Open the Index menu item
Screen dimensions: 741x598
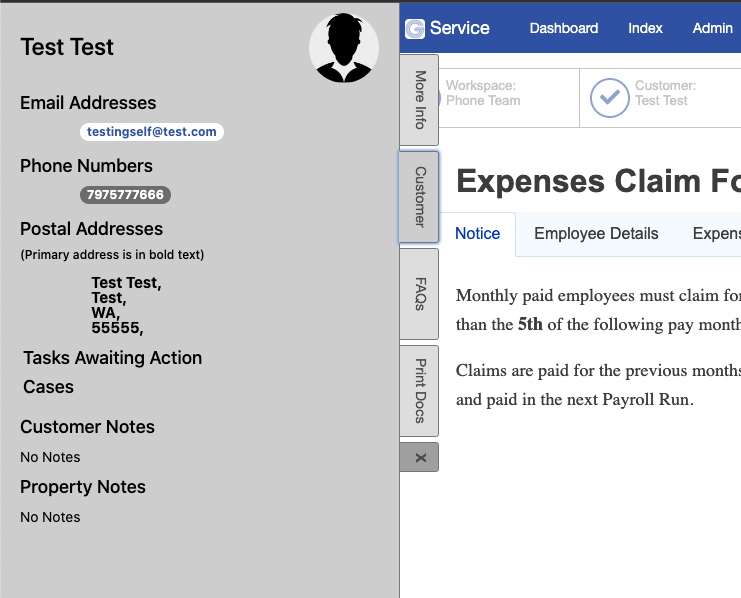645,28
